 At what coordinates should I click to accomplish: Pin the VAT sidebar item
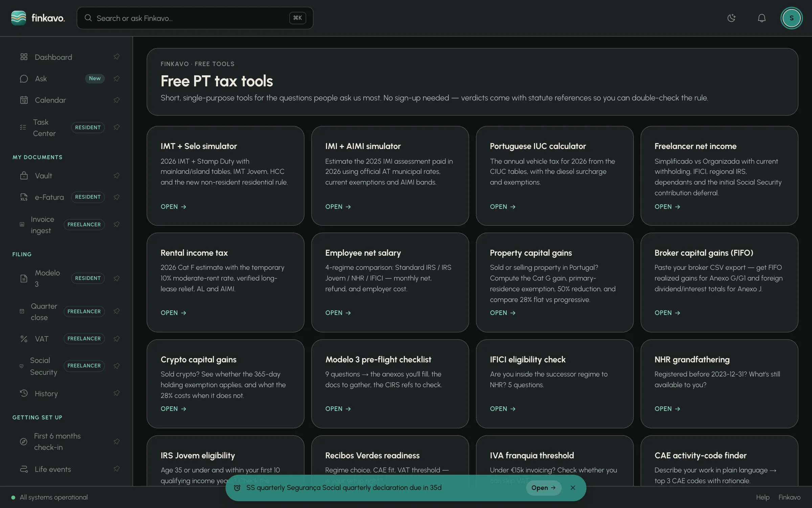point(117,339)
